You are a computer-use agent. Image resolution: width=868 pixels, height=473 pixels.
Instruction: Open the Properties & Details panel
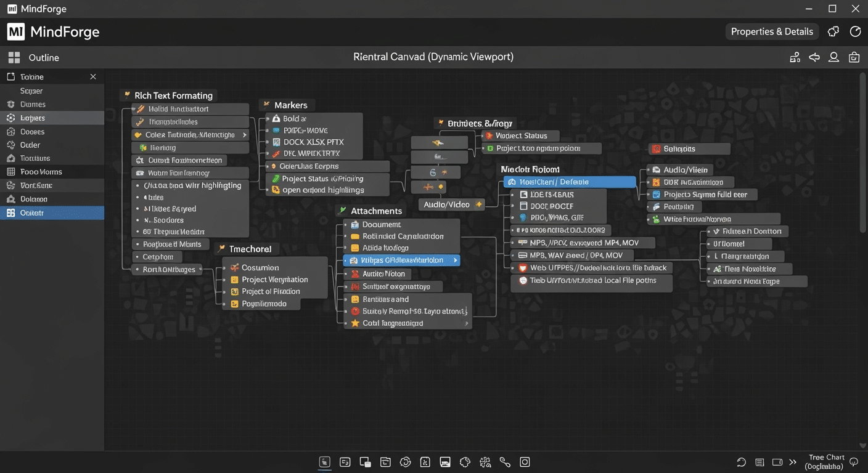(771, 31)
